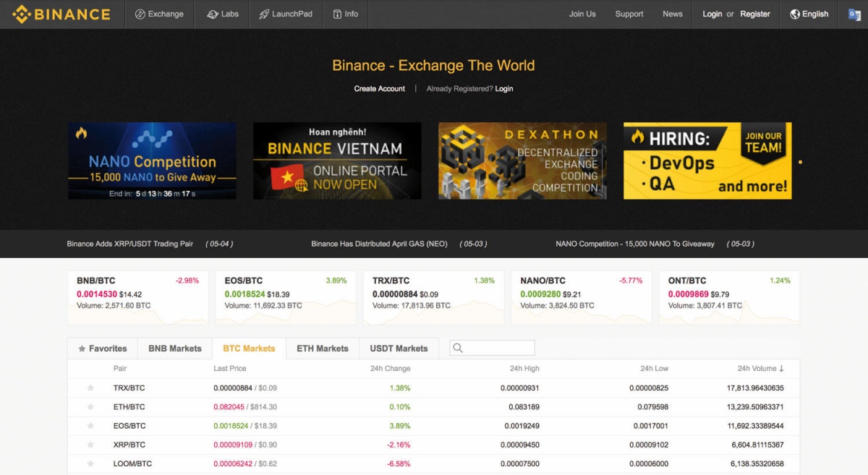
Task: Open the Support link
Action: point(629,14)
